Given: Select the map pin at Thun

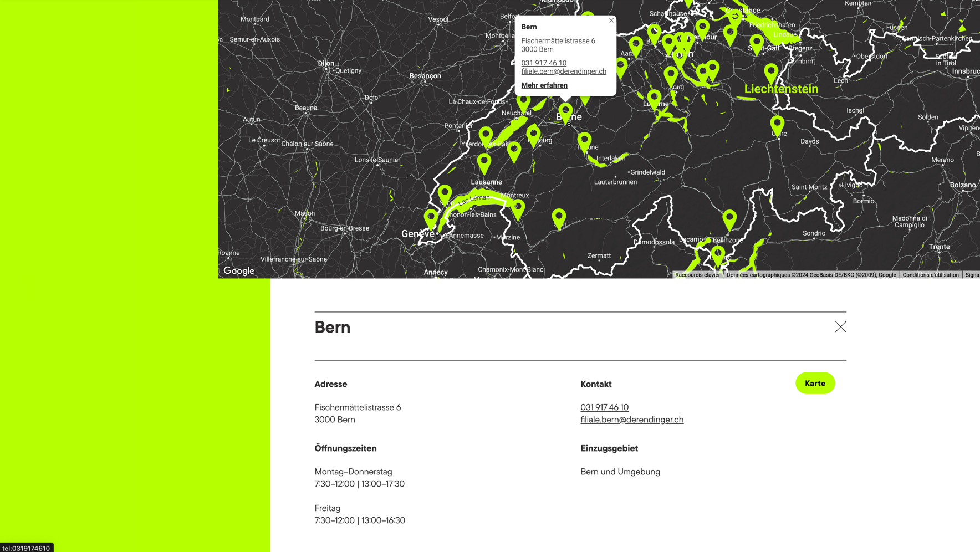Looking at the screenshot, I should coord(584,141).
